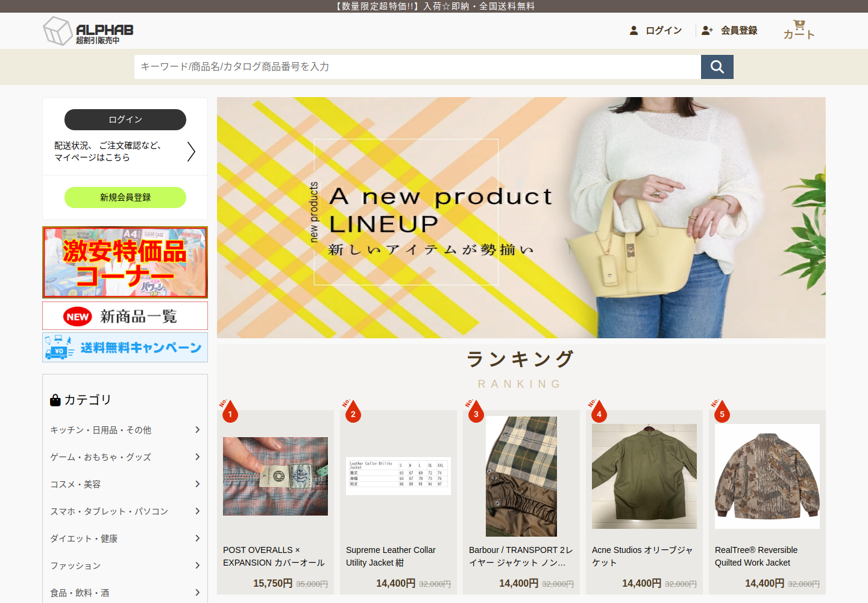Click 送料無料キャンペーン banner text
This screenshot has width=868, height=603.
(x=141, y=347)
